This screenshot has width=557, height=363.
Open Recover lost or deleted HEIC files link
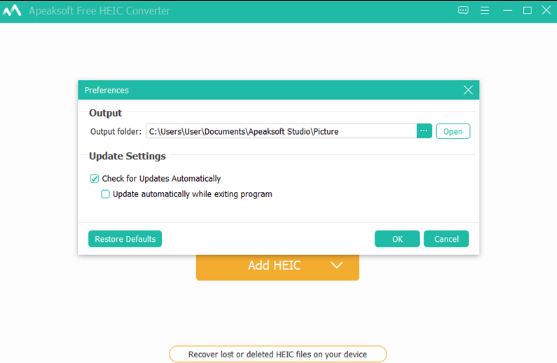pos(277,354)
